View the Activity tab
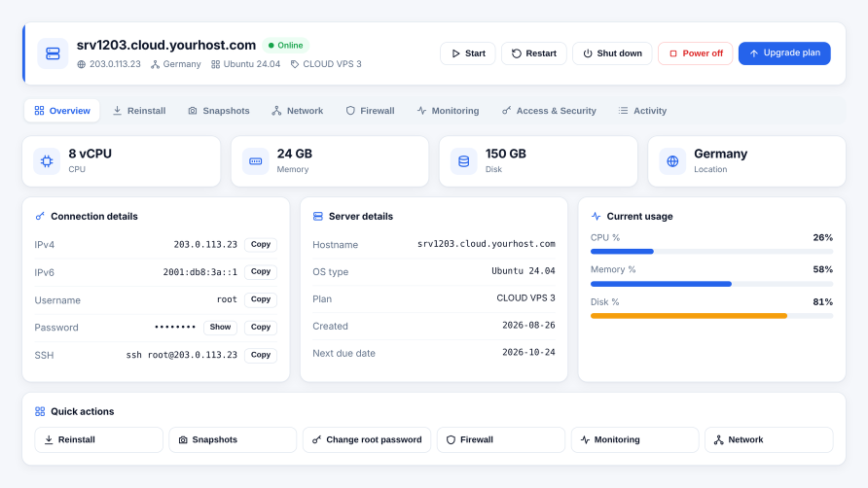This screenshot has height=488, width=868. coord(642,111)
